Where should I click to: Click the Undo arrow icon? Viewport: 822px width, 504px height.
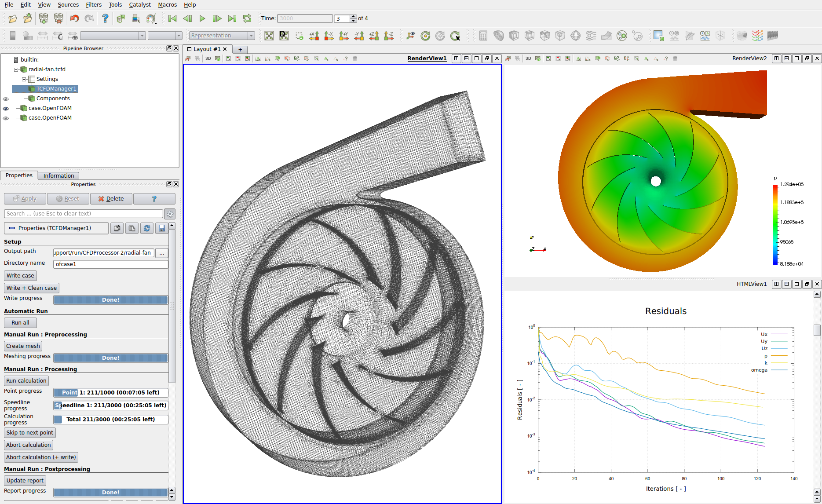click(74, 18)
